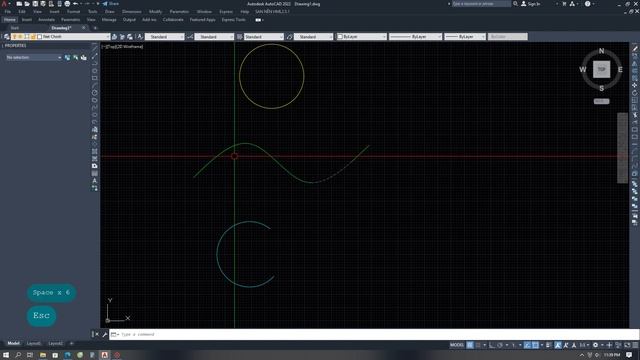Select the Arc draw tool

[94, 85]
